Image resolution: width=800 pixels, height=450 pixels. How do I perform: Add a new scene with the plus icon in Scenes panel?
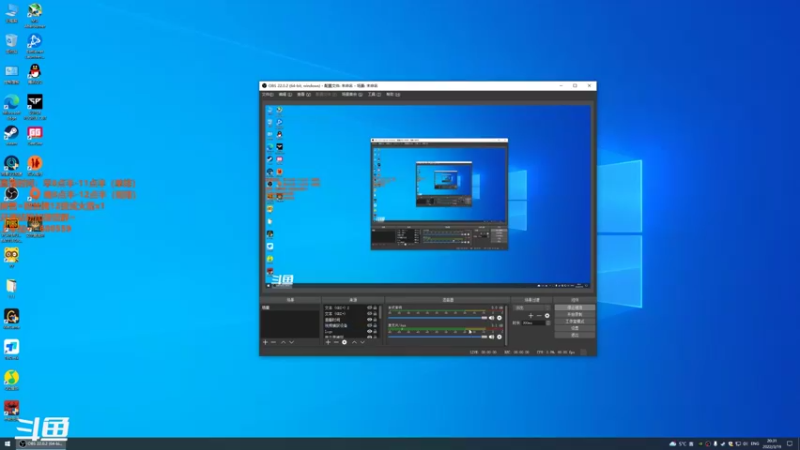click(x=265, y=342)
